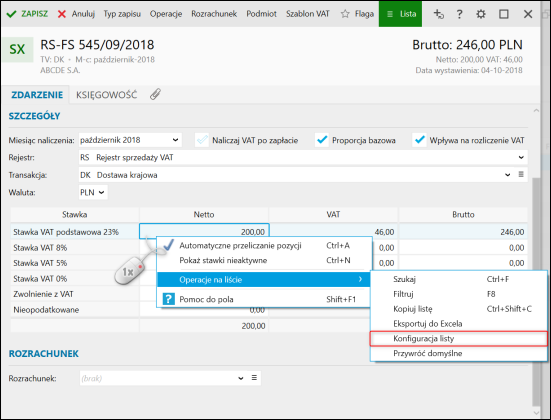Click the red Anuluj X icon
This screenshot has width=551, height=420.
pos(62,14)
